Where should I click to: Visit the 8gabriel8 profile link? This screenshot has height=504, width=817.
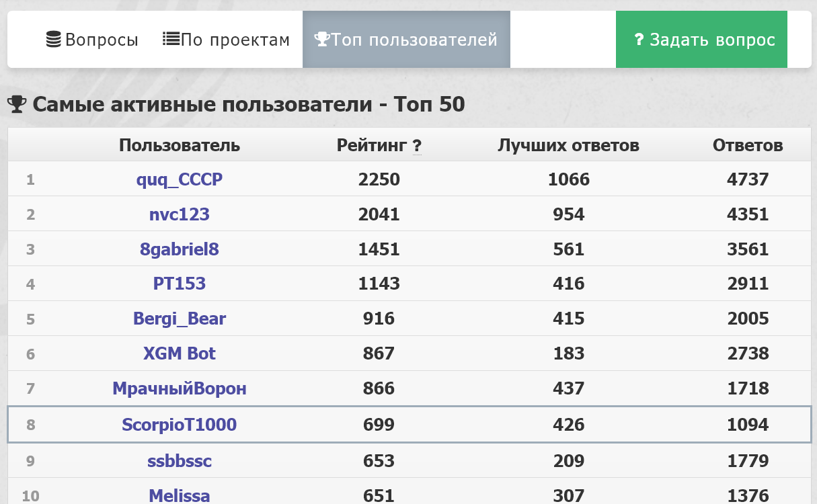click(x=180, y=249)
